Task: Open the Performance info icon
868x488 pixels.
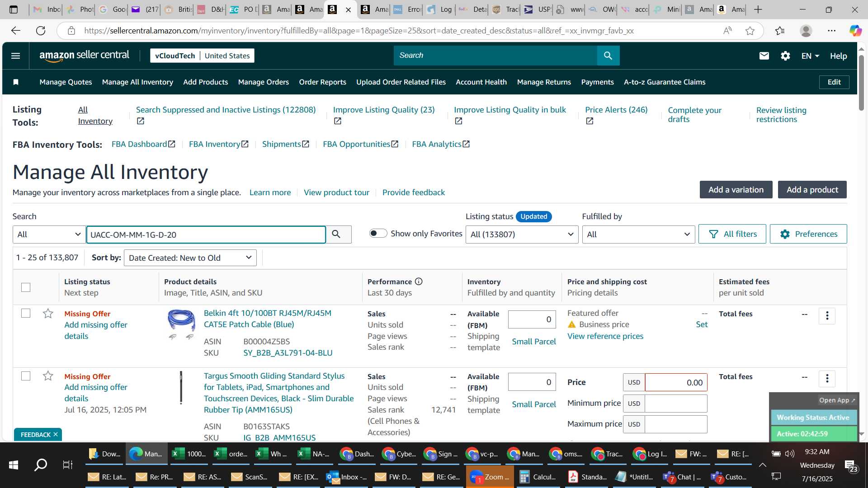Action: click(x=419, y=282)
